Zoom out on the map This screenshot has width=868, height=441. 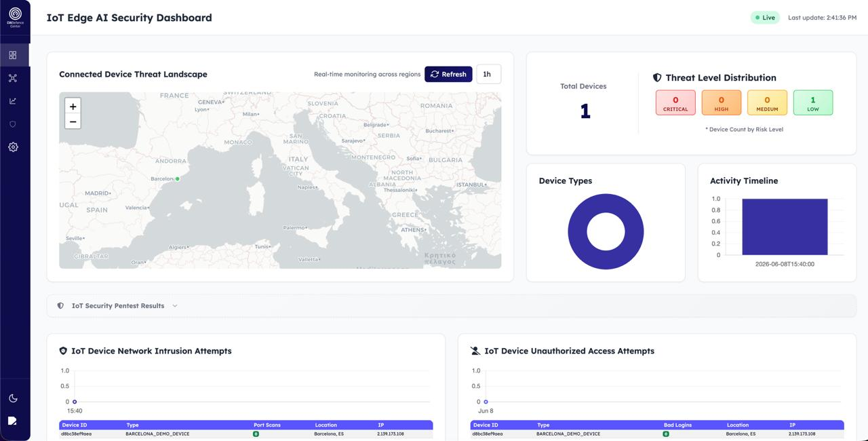(x=73, y=121)
